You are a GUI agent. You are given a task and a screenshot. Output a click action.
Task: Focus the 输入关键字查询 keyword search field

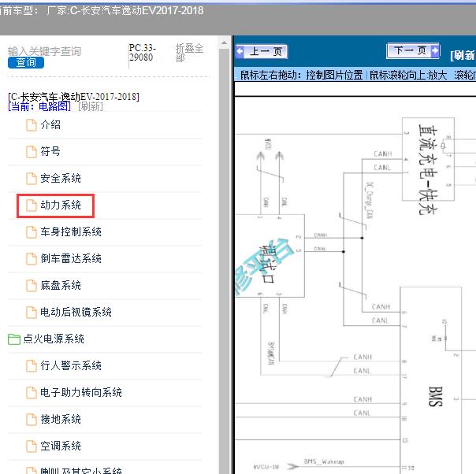[x=44, y=51]
